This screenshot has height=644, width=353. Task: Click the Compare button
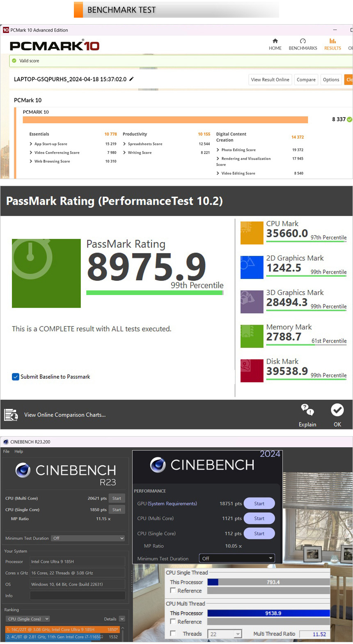pos(306,80)
